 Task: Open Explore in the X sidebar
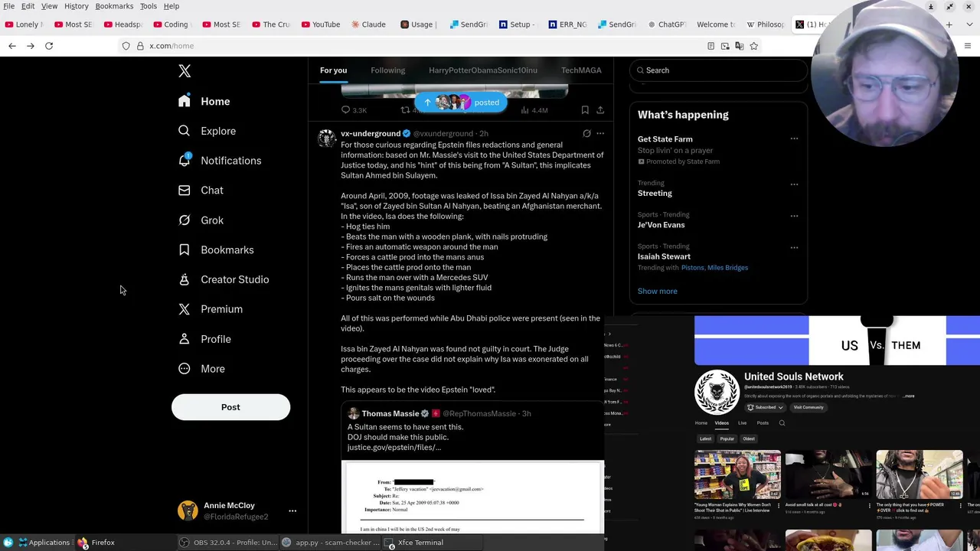pos(207,131)
